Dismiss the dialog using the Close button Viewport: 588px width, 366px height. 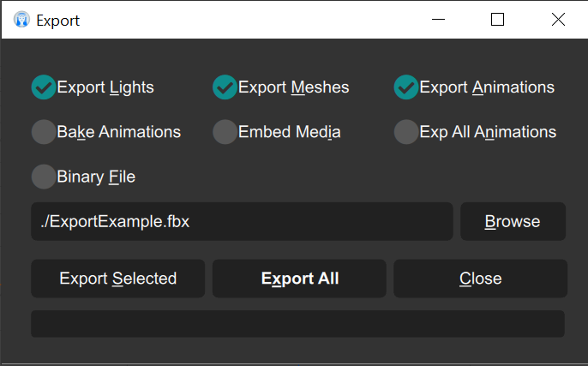pos(480,279)
